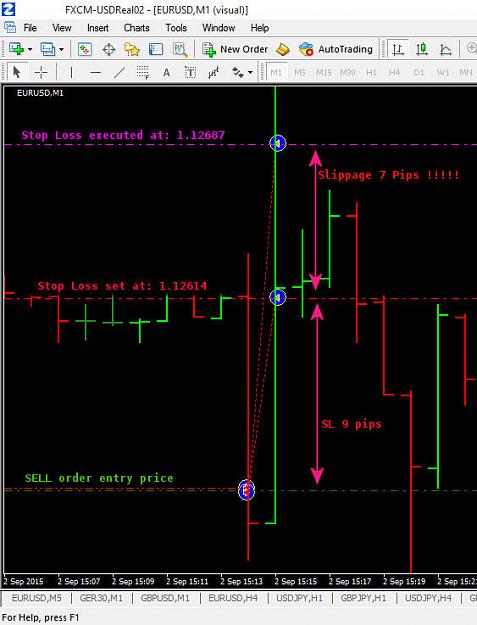Select the Crosshair tool
Screen dimensions: 477x625
[41, 73]
